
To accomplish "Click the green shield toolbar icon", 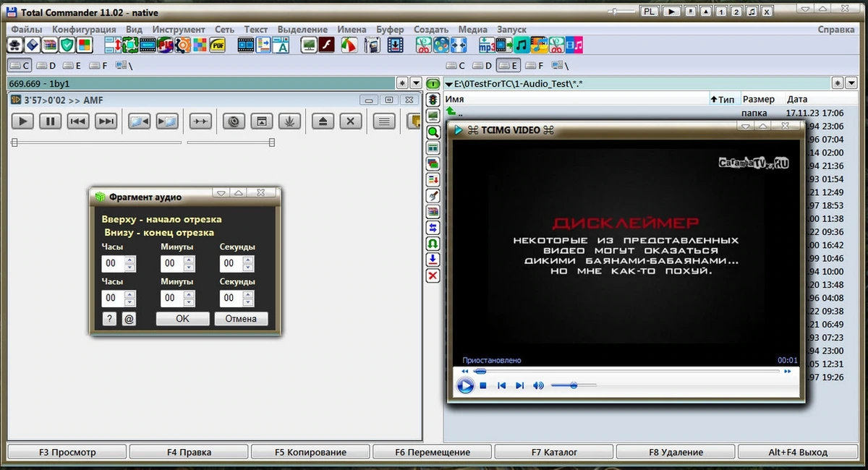I will point(67,46).
